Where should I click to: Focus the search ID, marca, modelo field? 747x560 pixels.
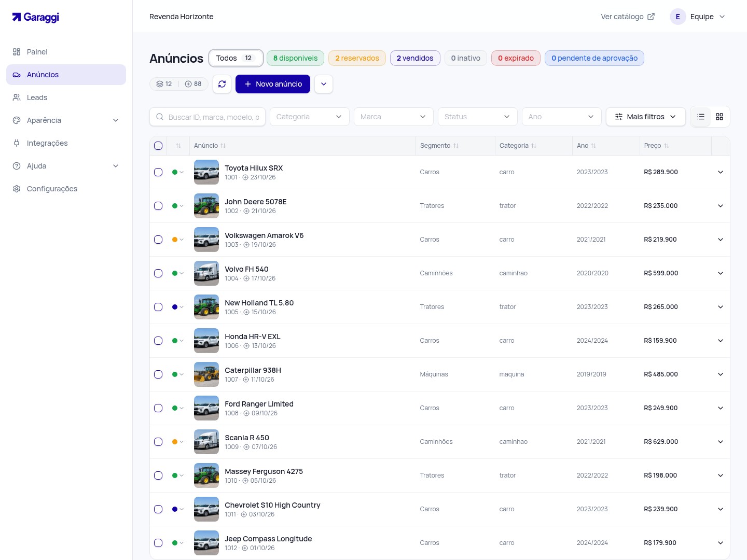[x=208, y=117]
